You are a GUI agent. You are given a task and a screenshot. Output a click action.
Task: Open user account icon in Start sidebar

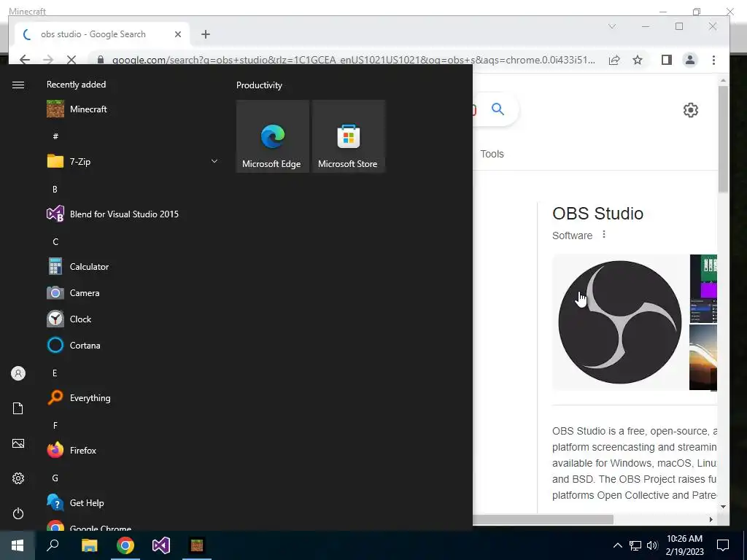(18, 373)
